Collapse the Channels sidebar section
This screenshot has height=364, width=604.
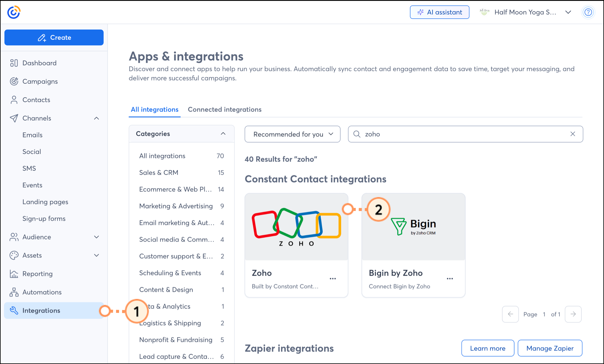point(96,118)
